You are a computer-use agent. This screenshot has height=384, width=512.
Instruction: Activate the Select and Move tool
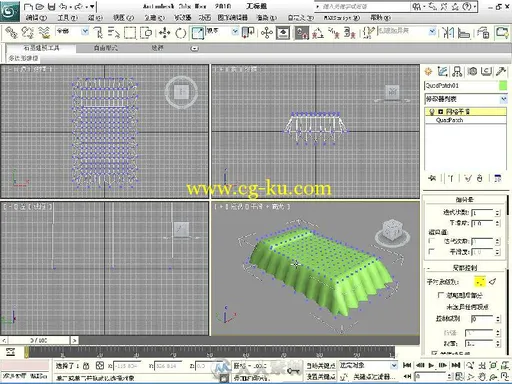point(165,33)
